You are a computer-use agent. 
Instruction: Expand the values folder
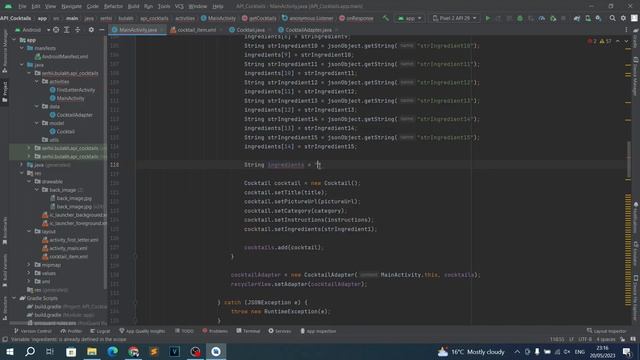click(x=29, y=273)
